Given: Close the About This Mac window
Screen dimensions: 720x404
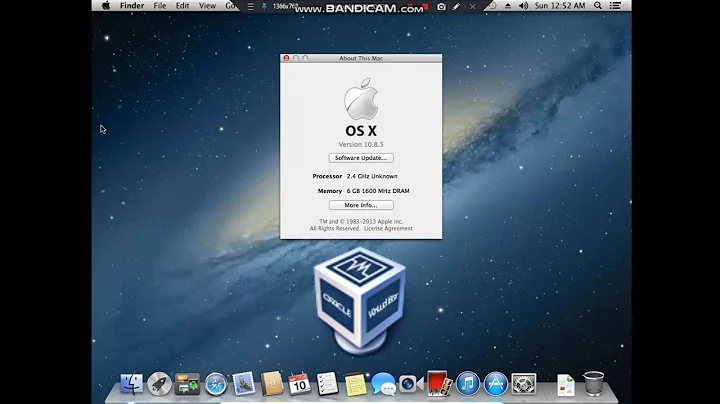Looking at the screenshot, I should pos(286,58).
